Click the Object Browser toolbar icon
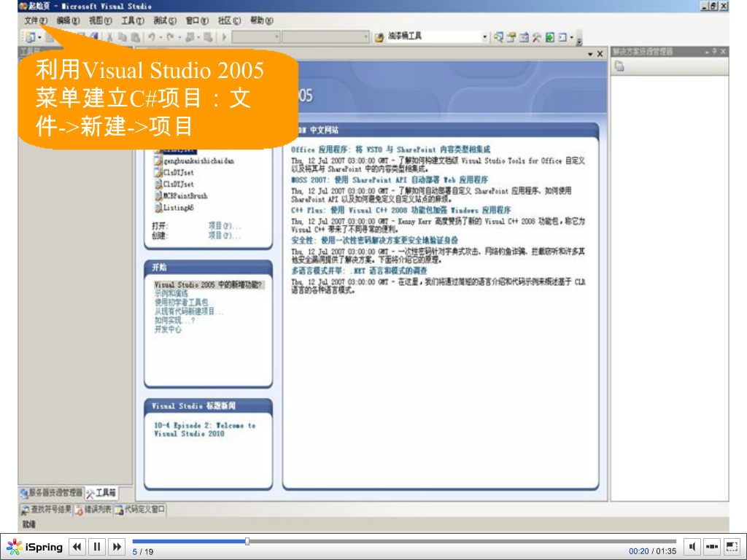747x560 pixels. (524, 37)
